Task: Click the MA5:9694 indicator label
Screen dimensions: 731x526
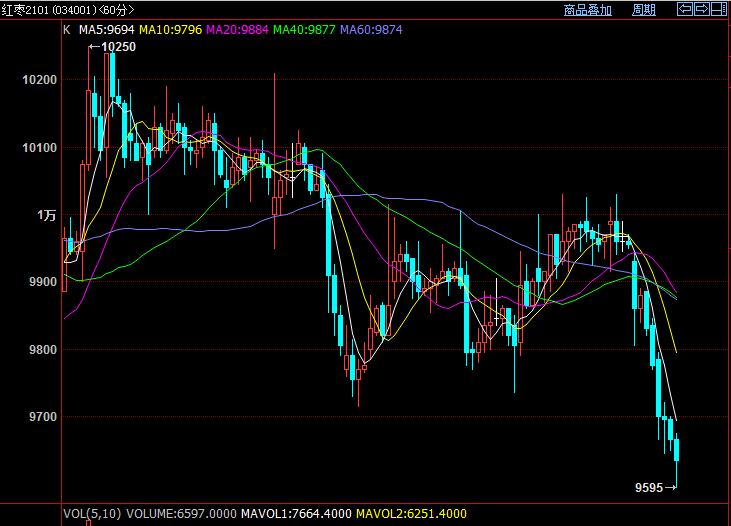Action: tap(106, 30)
